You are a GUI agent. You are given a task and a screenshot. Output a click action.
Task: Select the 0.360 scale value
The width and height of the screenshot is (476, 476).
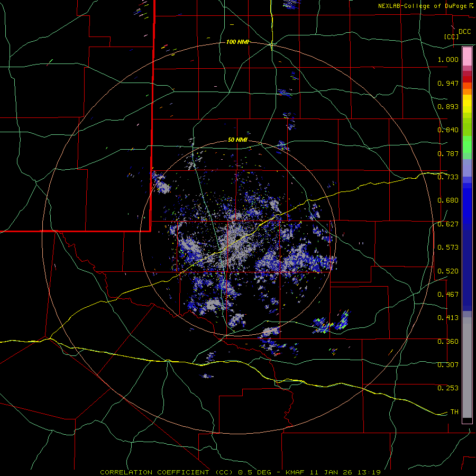tap(448, 342)
